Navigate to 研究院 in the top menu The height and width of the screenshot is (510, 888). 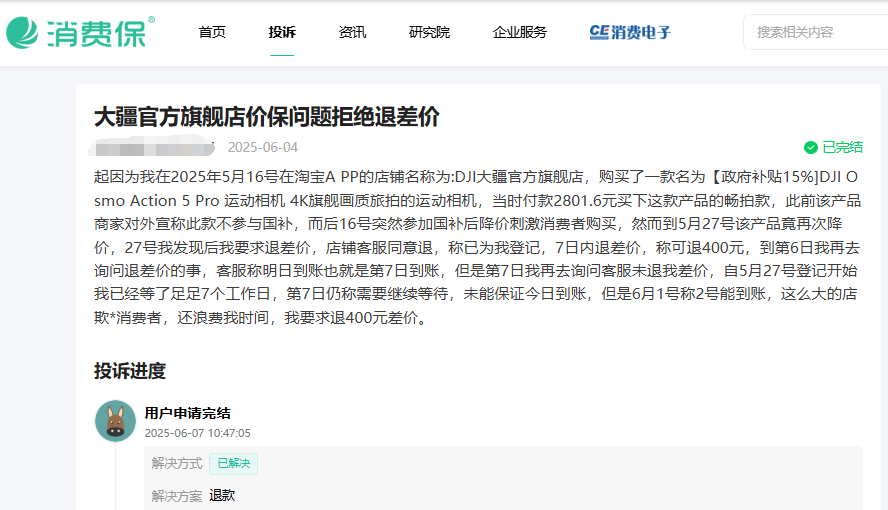429,32
